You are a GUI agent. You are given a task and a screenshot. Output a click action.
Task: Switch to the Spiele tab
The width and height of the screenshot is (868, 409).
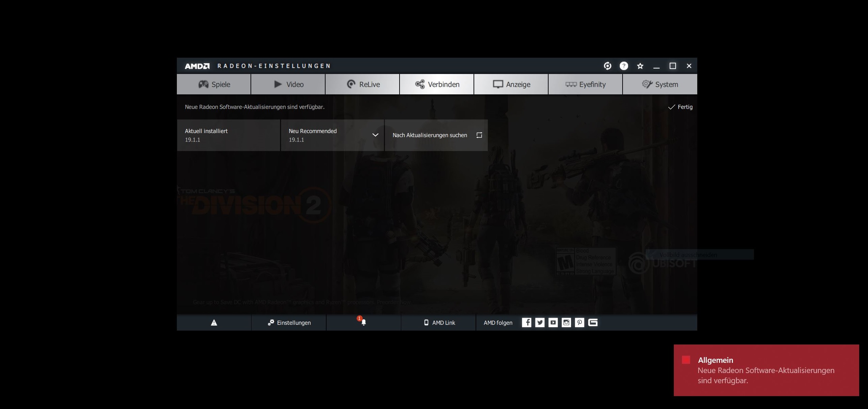click(214, 84)
